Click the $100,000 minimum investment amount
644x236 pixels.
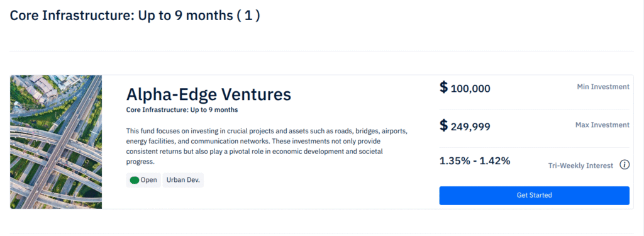point(465,88)
